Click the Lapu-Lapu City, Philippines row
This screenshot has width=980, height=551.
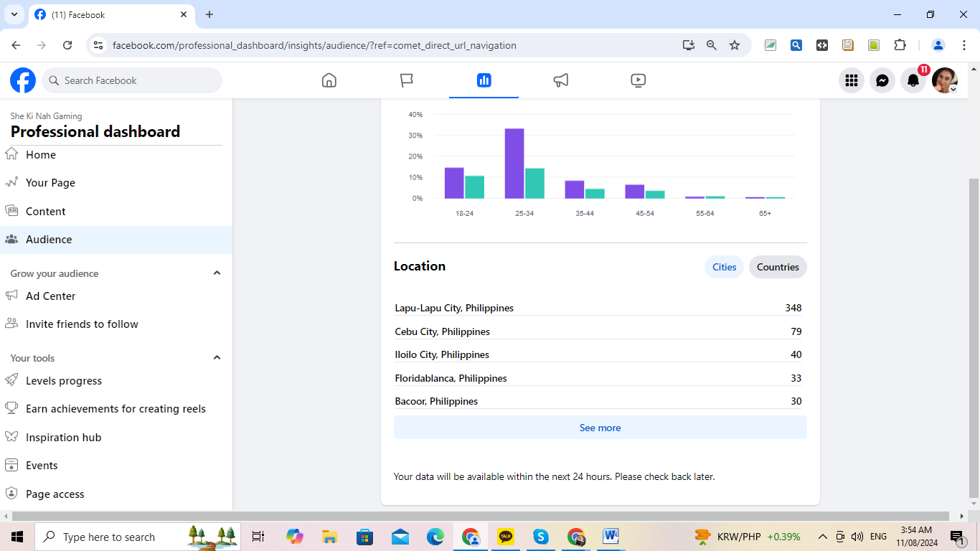(x=598, y=308)
